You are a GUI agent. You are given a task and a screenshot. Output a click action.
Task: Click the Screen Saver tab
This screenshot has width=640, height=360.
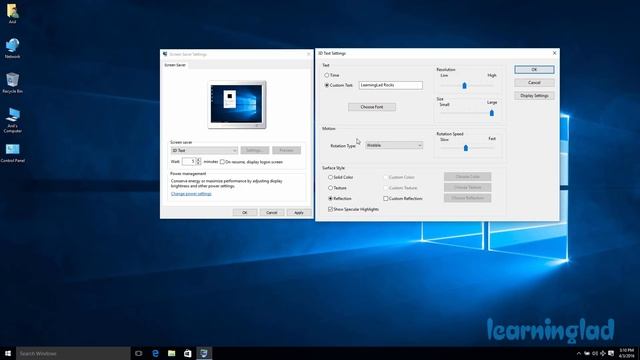175,65
